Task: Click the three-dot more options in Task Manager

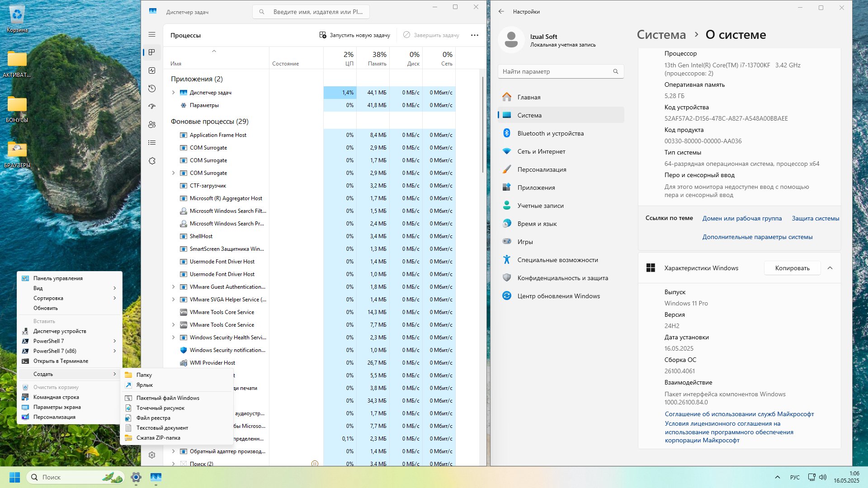Action: click(x=474, y=35)
